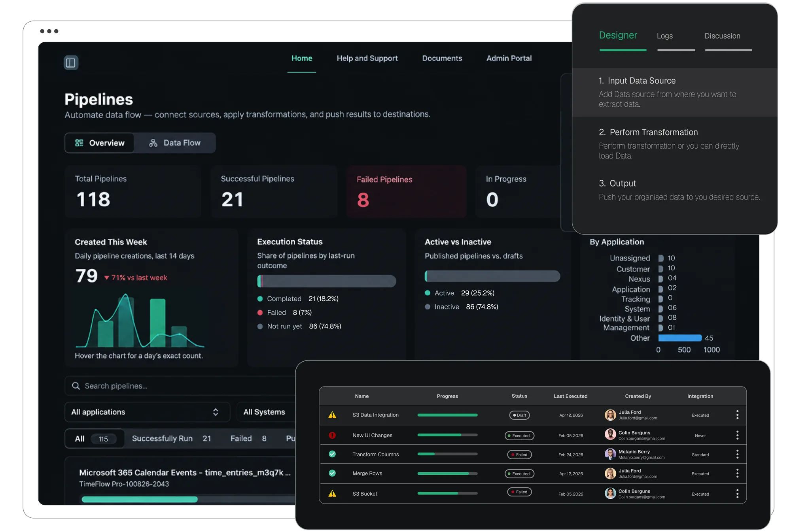
Task: Click the red decline arrow next to 71%
Action: pyautogui.click(x=106, y=278)
